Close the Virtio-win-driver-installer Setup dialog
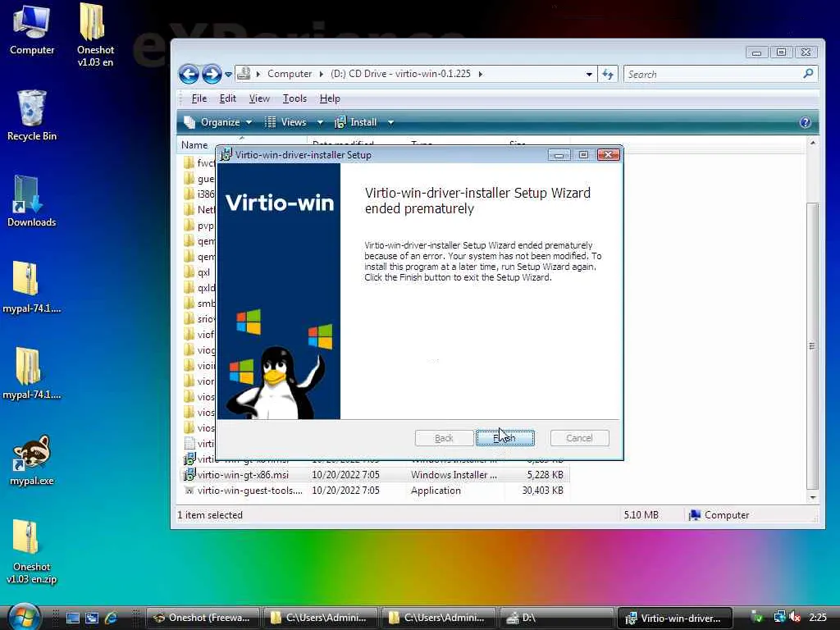The width and height of the screenshot is (840, 630). 608,155
